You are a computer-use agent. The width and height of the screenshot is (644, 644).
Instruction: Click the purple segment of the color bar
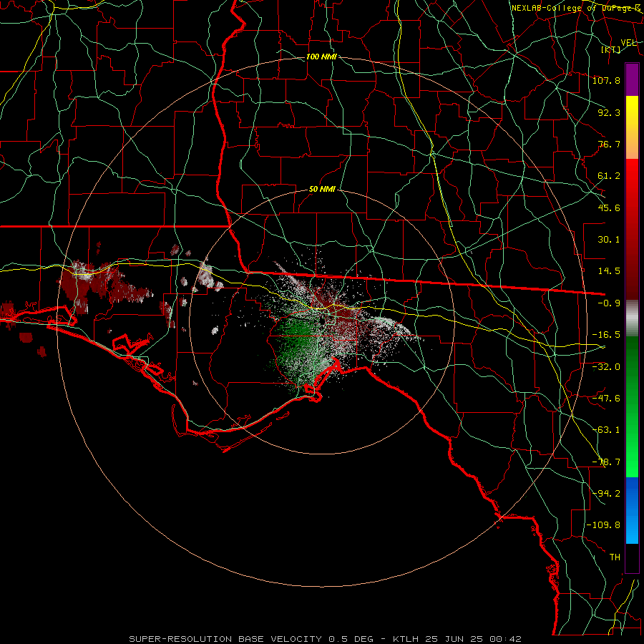[632, 80]
